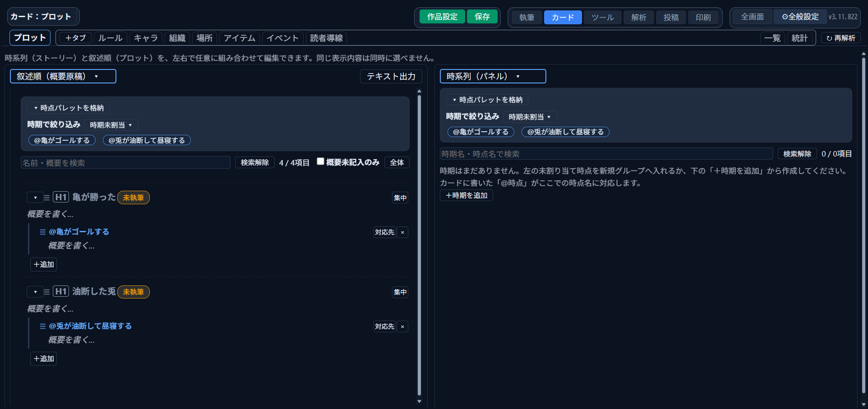This screenshot has width=868, height=409.
Task: Click handle icon before @亀がゴールする item
Action: click(42, 232)
